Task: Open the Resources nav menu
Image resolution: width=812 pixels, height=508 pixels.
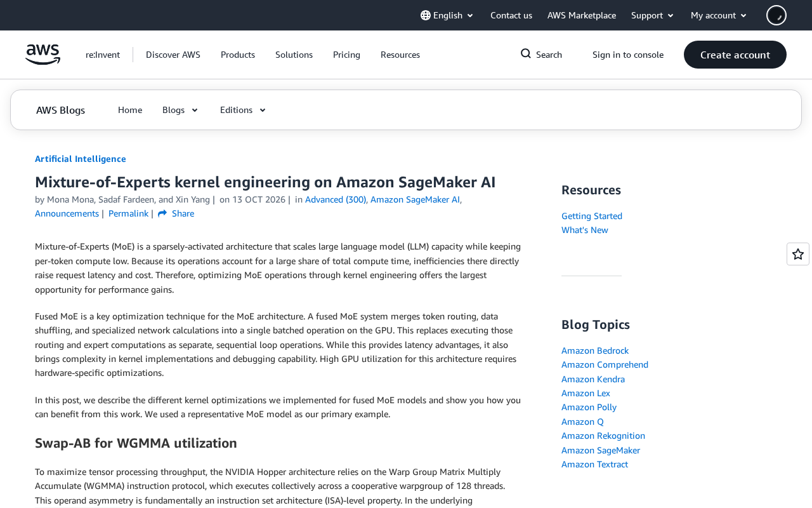Action: click(400, 55)
